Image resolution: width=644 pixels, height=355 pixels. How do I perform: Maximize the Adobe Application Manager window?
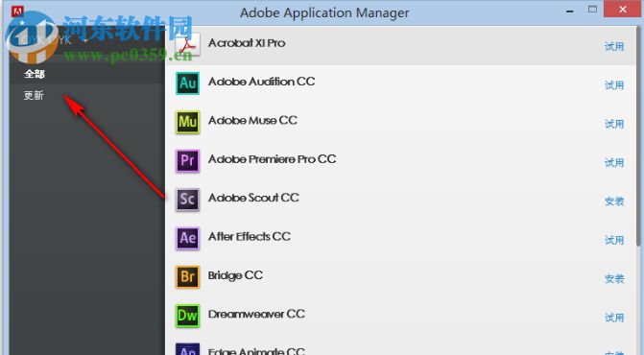click(592, 10)
